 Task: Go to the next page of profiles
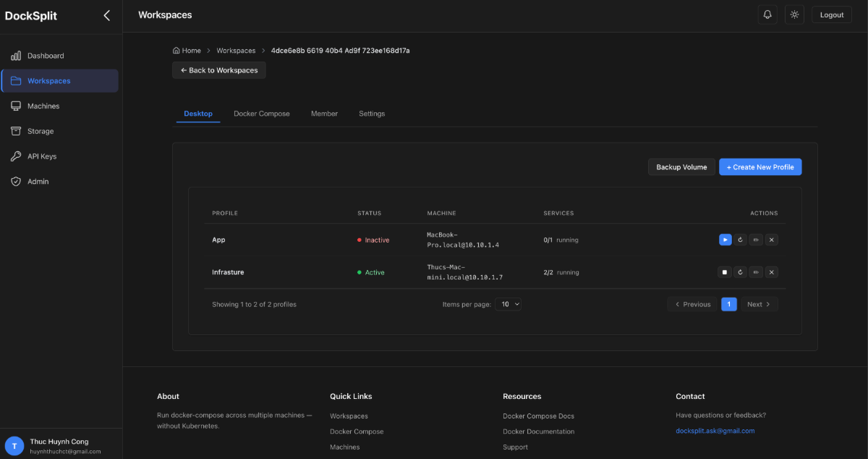pyautogui.click(x=759, y=304)
